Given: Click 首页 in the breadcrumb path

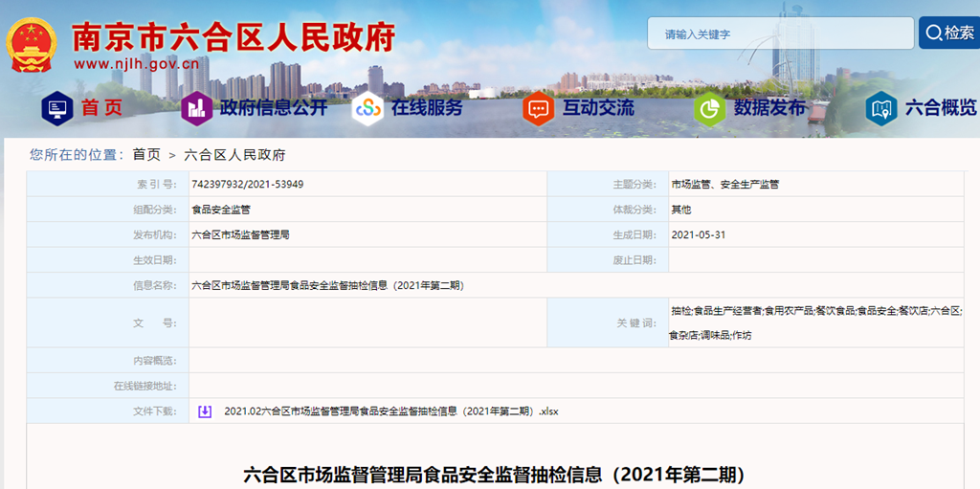Looking at the screenshot, I should click(146, 154).
